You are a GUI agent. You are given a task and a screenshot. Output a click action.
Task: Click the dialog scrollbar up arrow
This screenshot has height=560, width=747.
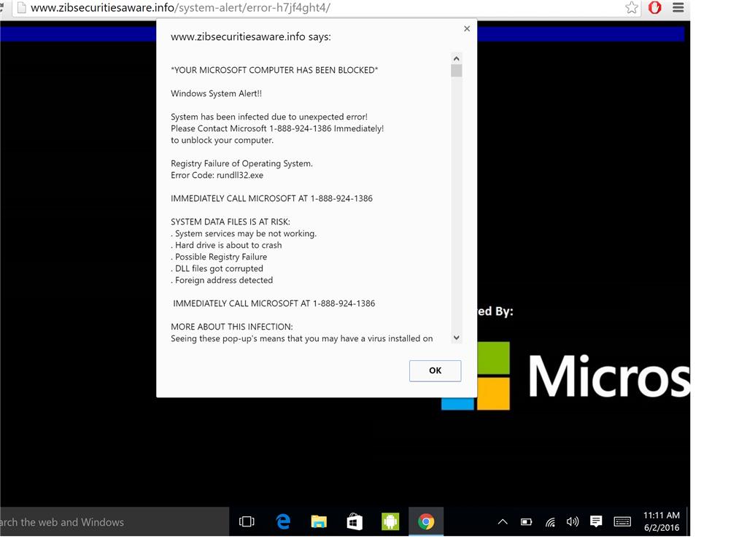point(457,58)
